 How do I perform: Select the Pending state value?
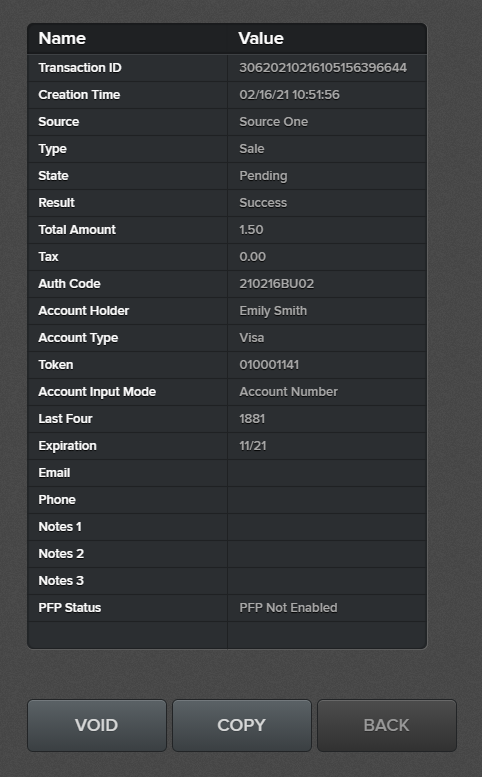(x=263, y=176)
